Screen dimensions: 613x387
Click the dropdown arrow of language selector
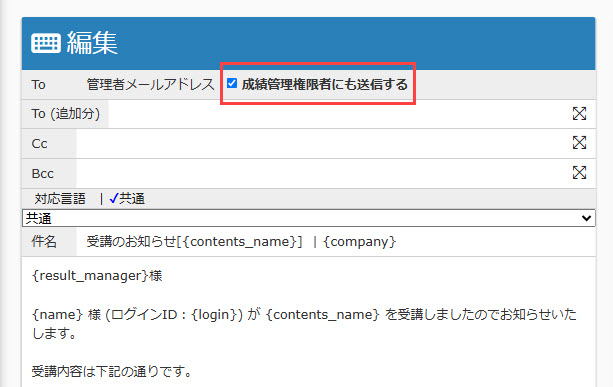(x=586, y=218)
